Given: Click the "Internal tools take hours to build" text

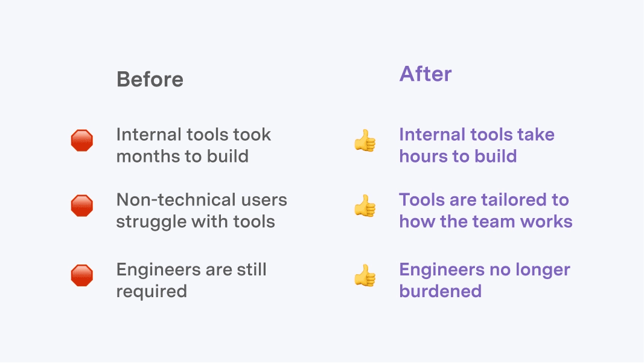Looking at the screenshot, I should coord(476,145).
